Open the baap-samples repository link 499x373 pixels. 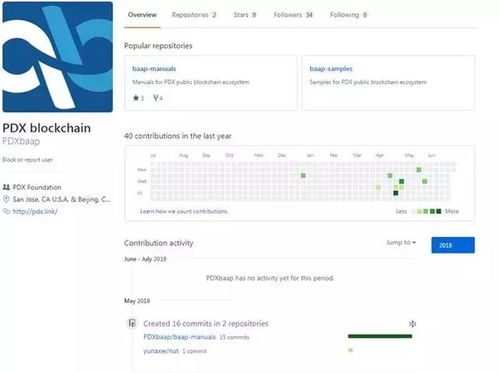pyautogui.click(x=331, y=69)
